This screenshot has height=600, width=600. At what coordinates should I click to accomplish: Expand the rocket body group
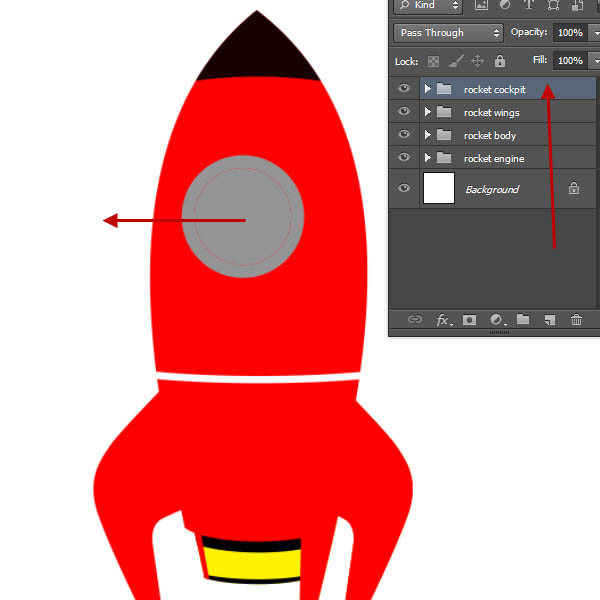pyautogui.click(x=428, y=135)
